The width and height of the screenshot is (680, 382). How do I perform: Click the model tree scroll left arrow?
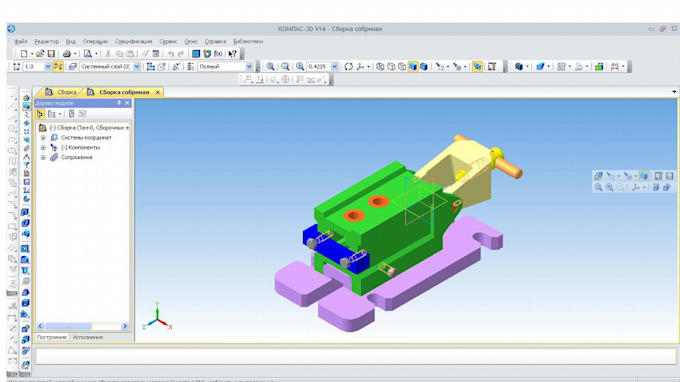click(40, 326)
